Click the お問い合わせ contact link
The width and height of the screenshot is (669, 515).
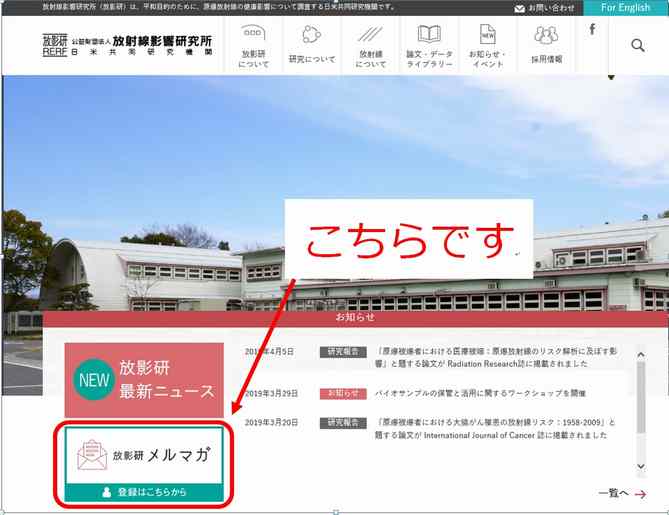pyautogui.click(x=544, y=7)
